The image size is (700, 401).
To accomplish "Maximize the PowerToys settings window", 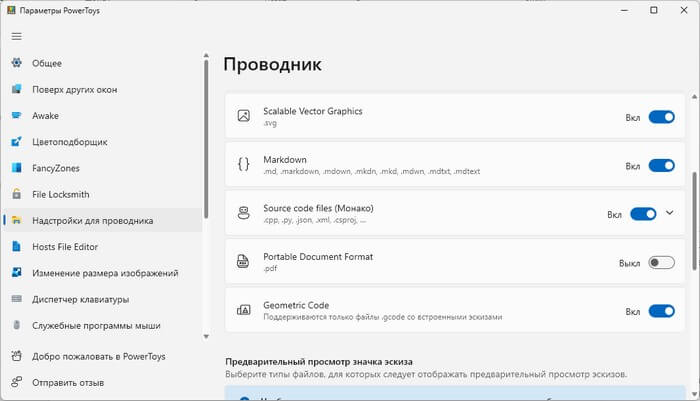I will [x=654, y=10].
